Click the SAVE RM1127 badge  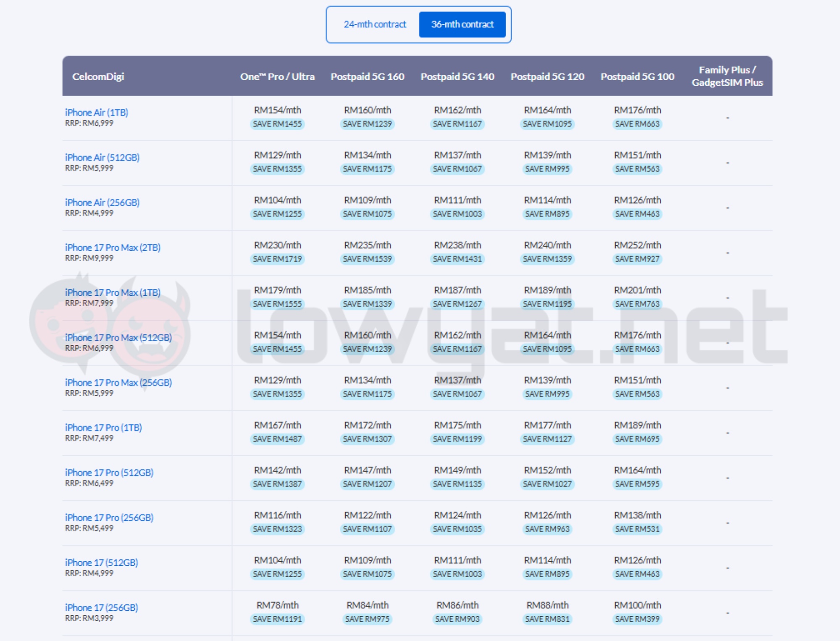point(547,439)
